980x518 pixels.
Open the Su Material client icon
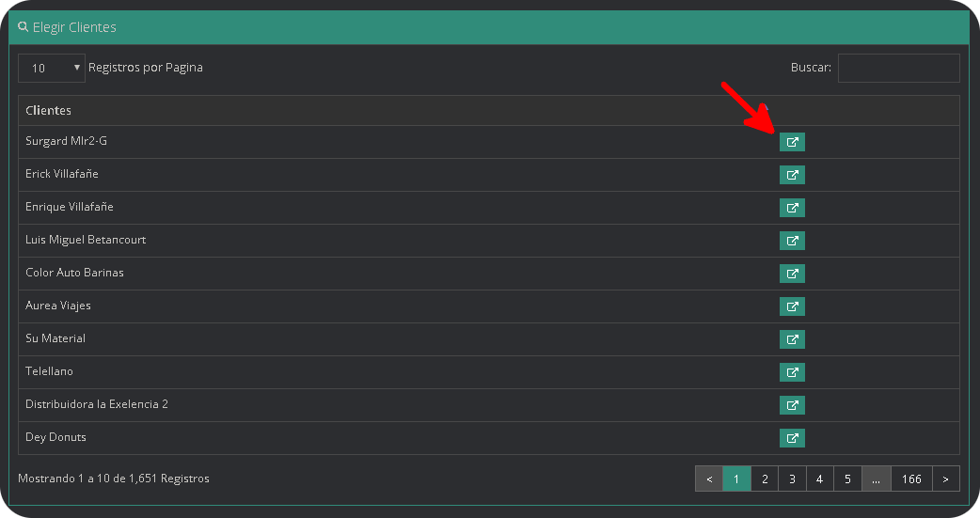792,339
